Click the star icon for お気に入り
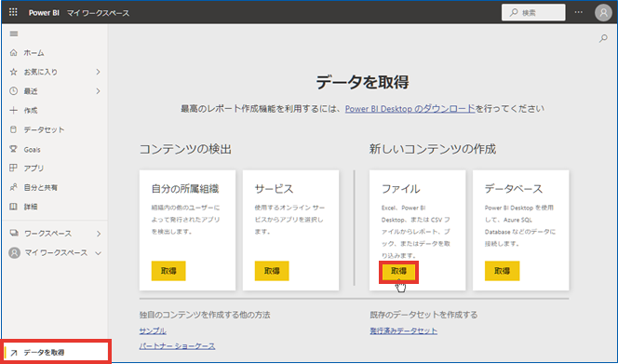The height and width of the screenshot is (364, 618). pos(13,72)
